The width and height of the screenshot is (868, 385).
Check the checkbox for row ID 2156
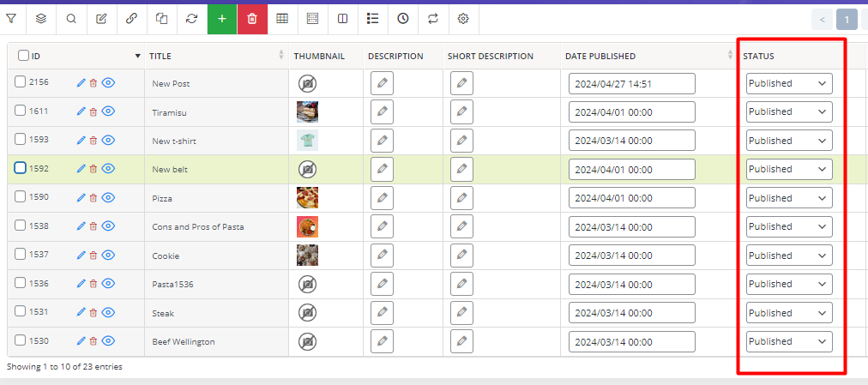(21, 81)
